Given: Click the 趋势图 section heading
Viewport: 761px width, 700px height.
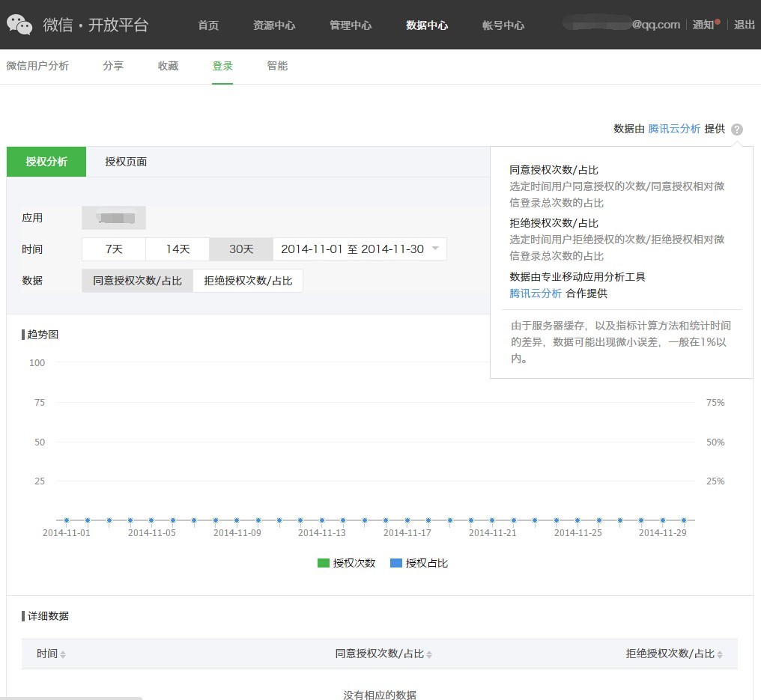Looking at the screenshot, I should click(43, 334).
